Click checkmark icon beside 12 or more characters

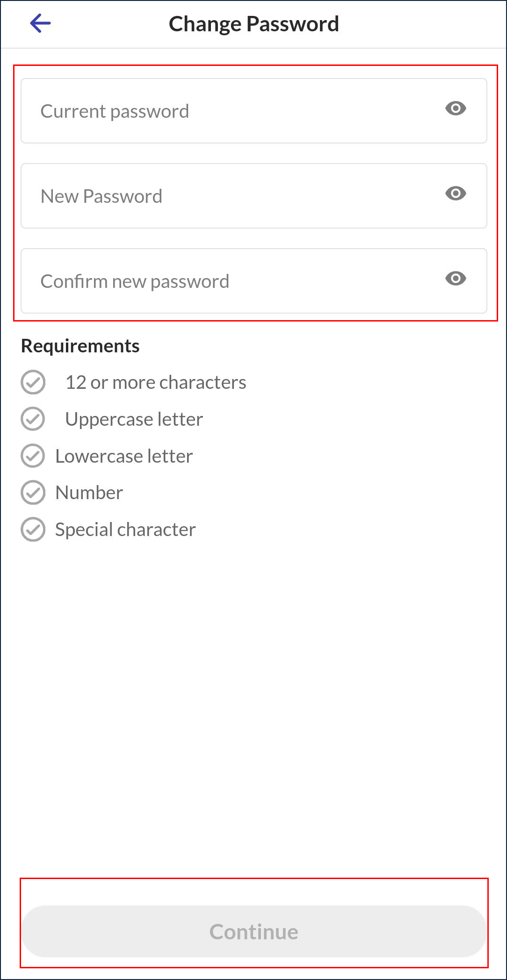33,382
